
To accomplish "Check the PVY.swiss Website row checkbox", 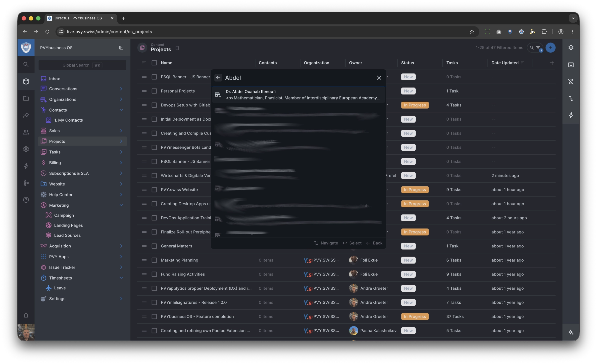I will (154, 190).
